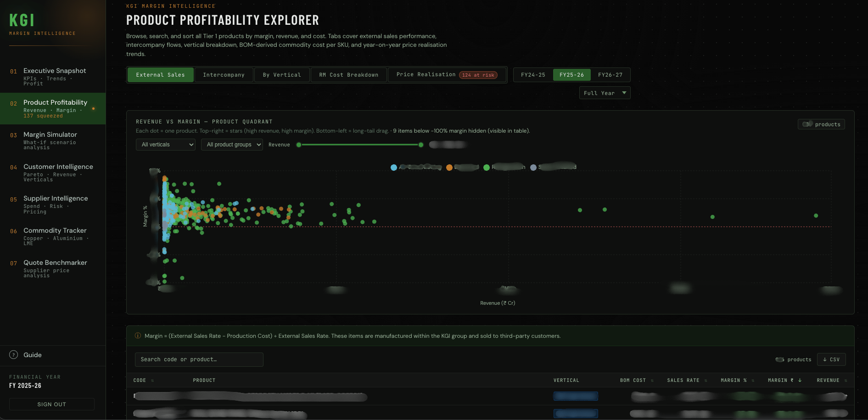Image resolution: width=868 pixels, height=420 pixels.
Task: Toggle the grey legend series dot
Action: (533, 168)
